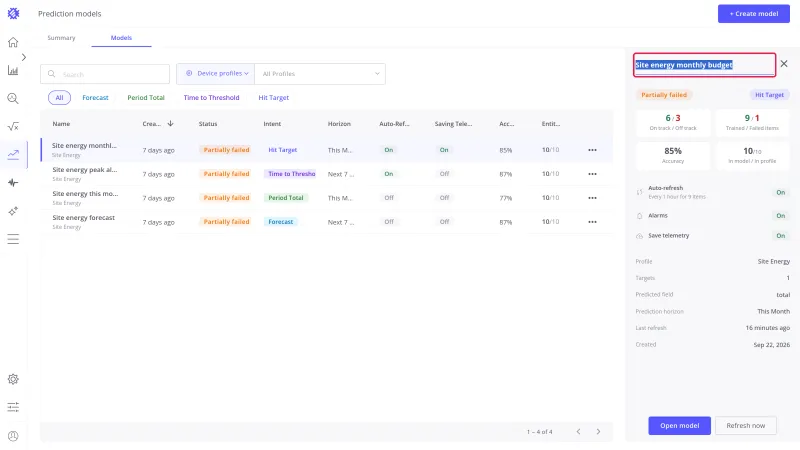Screen dimensions: 800x450
Task: Toggle Alarms On in details panel
Action: pos(781,216)
